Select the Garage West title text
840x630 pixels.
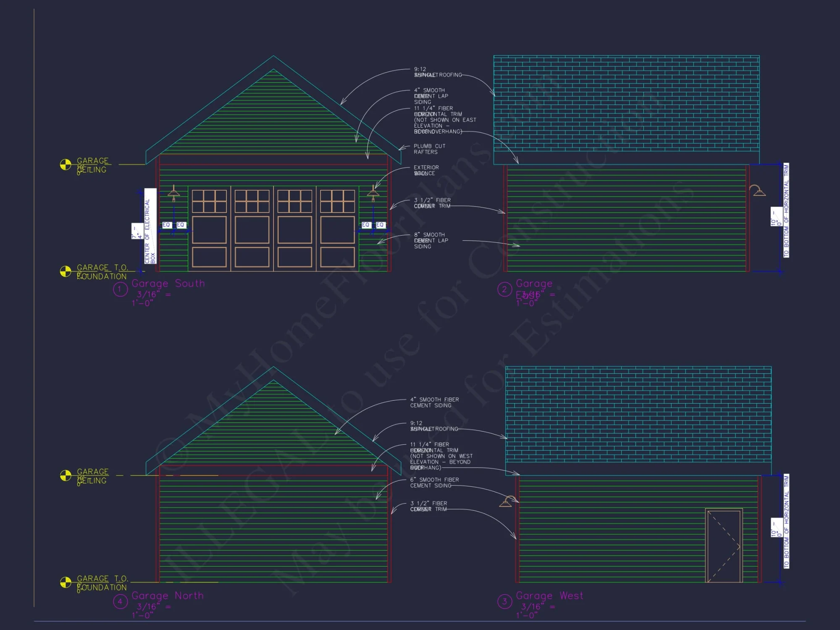pyautogui.click(x=549, y=596)
